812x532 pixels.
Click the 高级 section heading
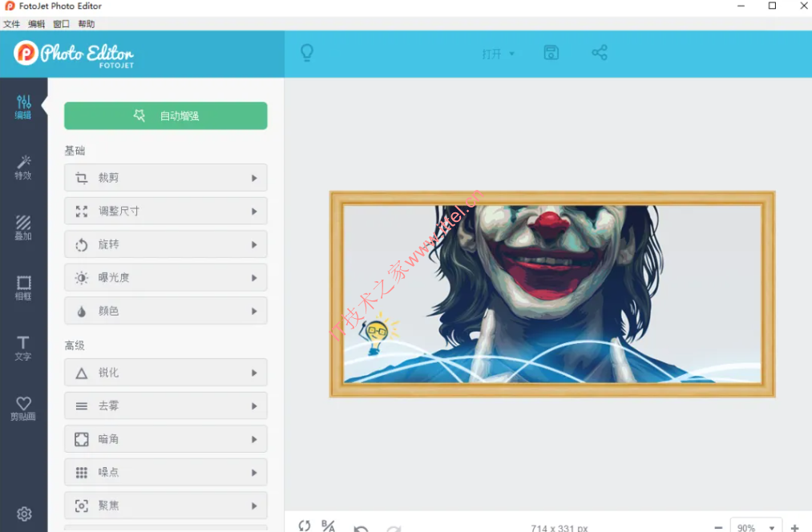pyautogui.click(x=75, y=345)
